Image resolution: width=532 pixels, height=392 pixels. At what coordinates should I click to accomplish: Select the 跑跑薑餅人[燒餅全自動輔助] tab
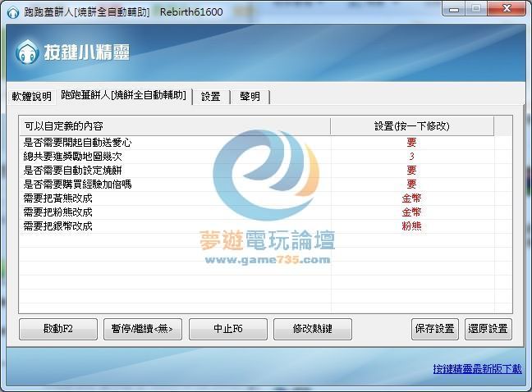(x=123, y=95)
